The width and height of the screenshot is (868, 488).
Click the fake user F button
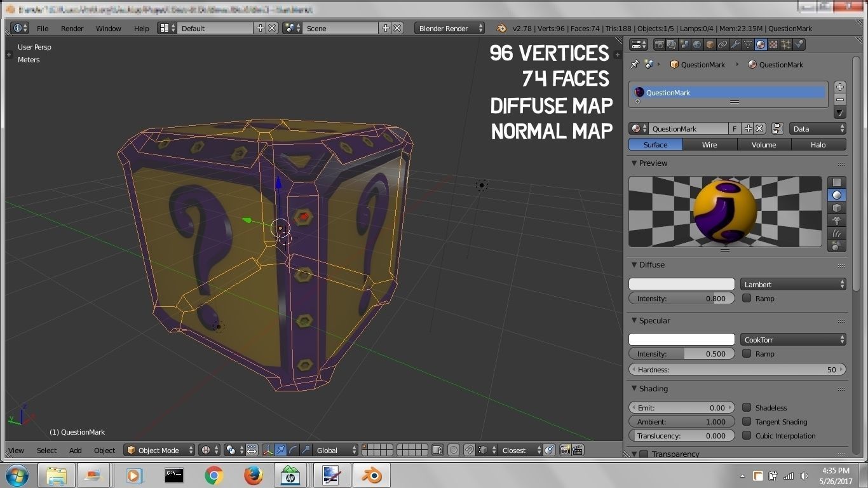click(x=735, y=128)
